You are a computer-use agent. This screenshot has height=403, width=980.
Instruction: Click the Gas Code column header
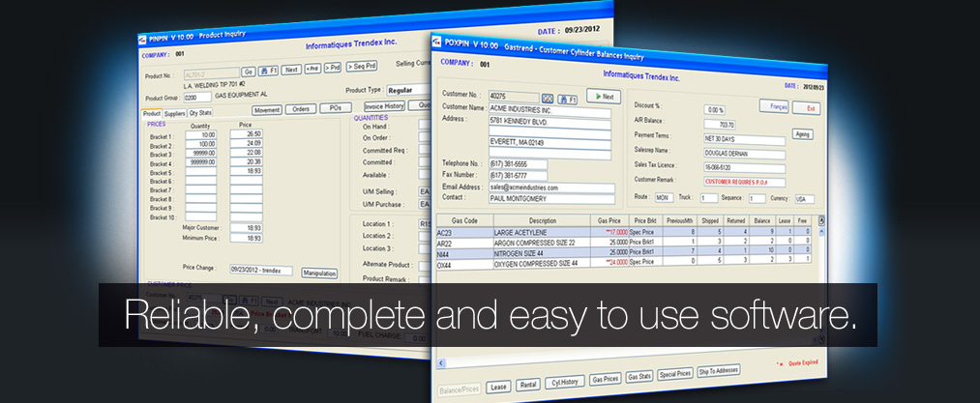point(465,220)
